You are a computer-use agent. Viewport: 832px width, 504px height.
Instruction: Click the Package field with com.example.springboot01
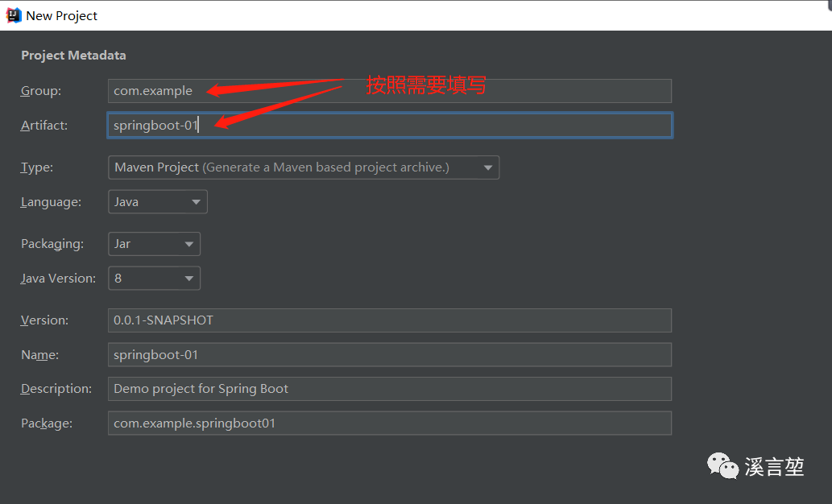(390, 423)
